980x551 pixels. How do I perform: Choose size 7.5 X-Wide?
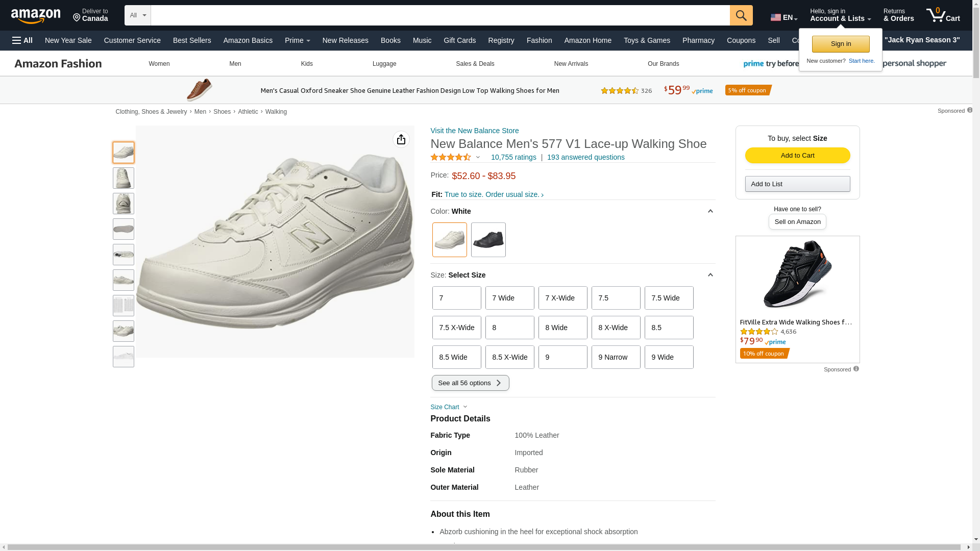pos(456,328)
